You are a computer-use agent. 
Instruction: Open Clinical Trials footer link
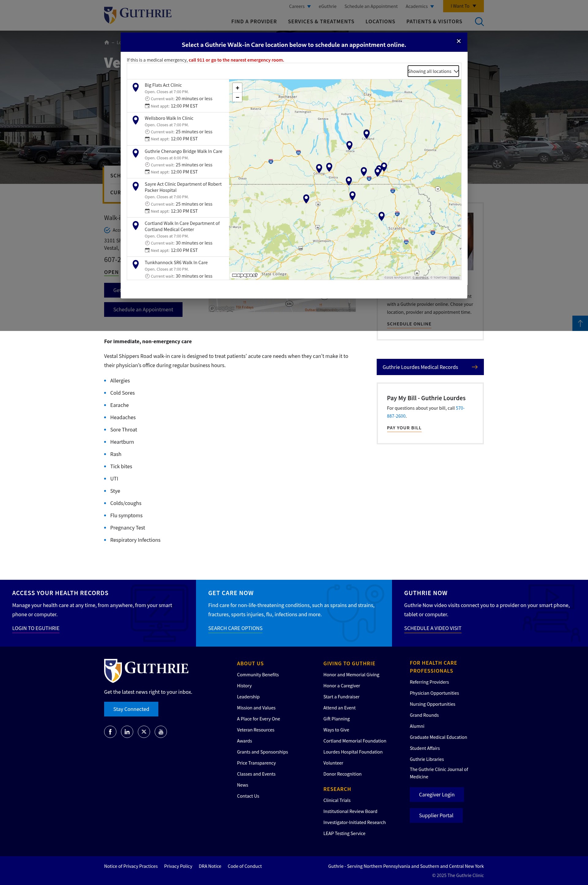point(337,800)
